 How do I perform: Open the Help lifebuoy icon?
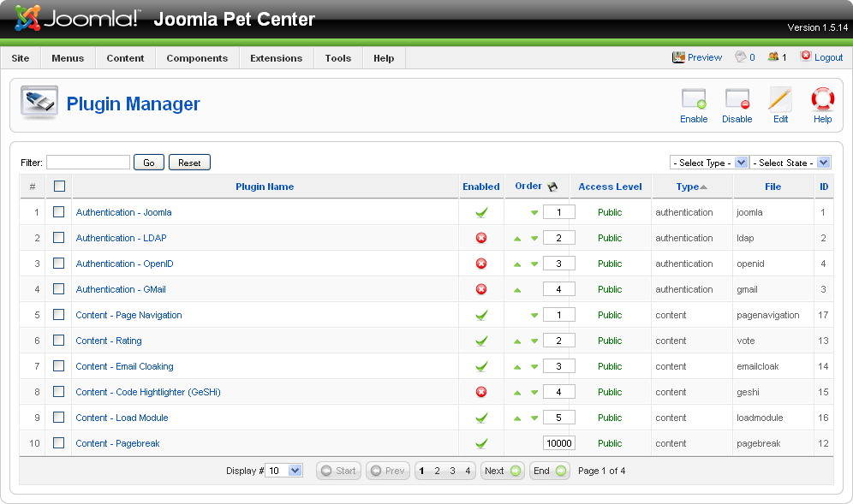point(822,99)
